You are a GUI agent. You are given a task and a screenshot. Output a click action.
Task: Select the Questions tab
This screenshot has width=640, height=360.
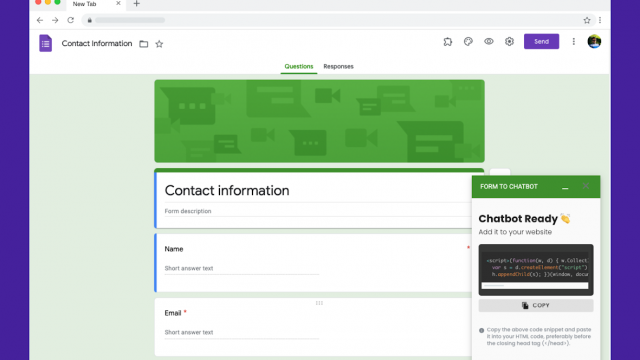[x=299, y=67]
